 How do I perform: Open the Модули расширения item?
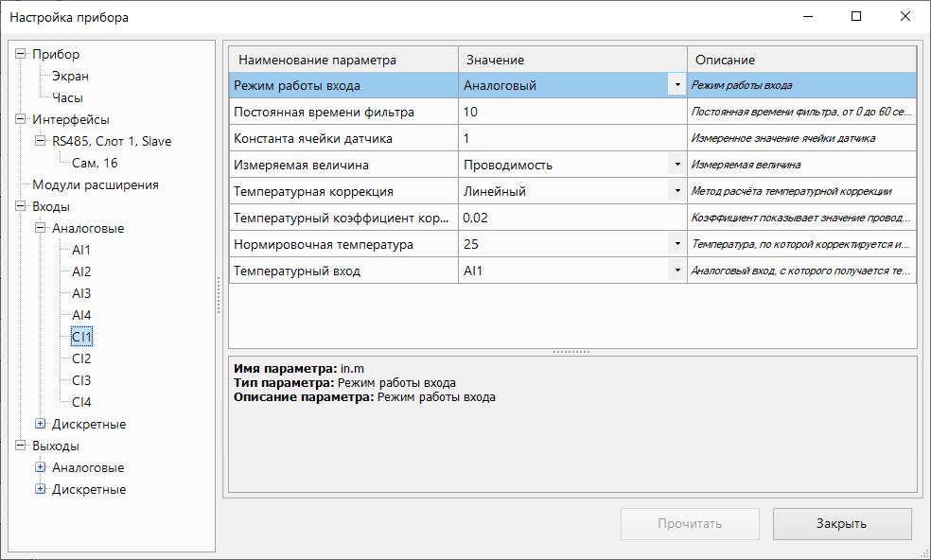[95, 185]
